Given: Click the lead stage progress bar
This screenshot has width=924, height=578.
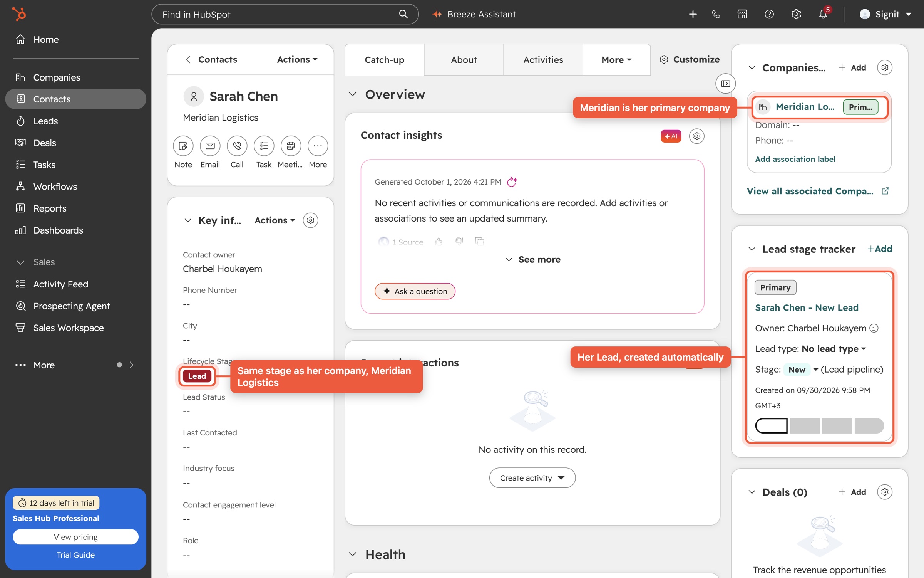Looking at the screenshot, I should tap(819, 425).
